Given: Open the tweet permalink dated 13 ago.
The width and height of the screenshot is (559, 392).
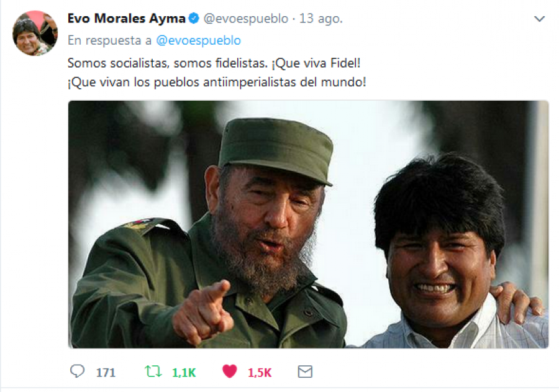Looking at the screenshot, I should pos(320,19).
